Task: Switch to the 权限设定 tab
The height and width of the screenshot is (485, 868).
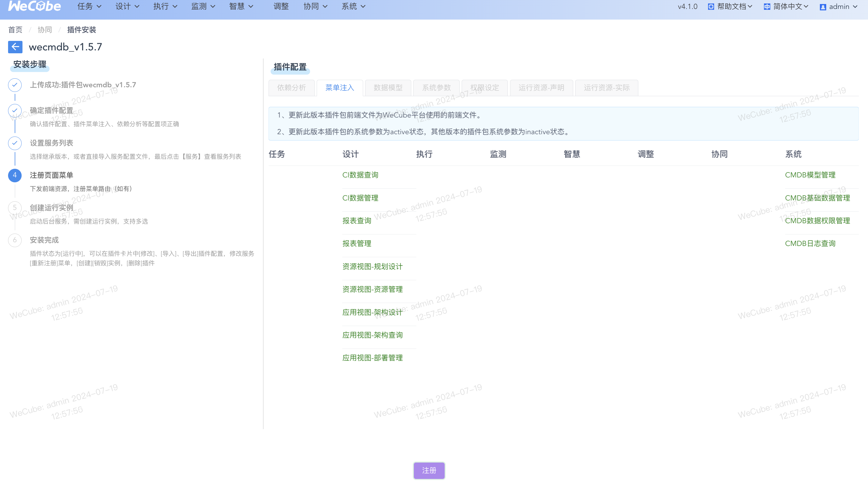Action: [x=484, y=88]
